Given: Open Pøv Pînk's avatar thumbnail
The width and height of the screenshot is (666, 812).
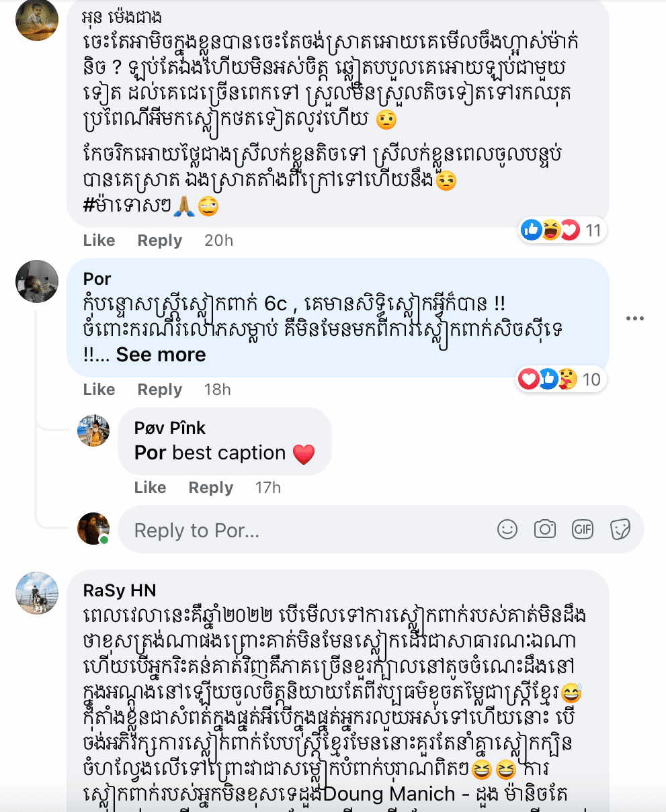Looking at the screenshot, I should tap(93, 431).
